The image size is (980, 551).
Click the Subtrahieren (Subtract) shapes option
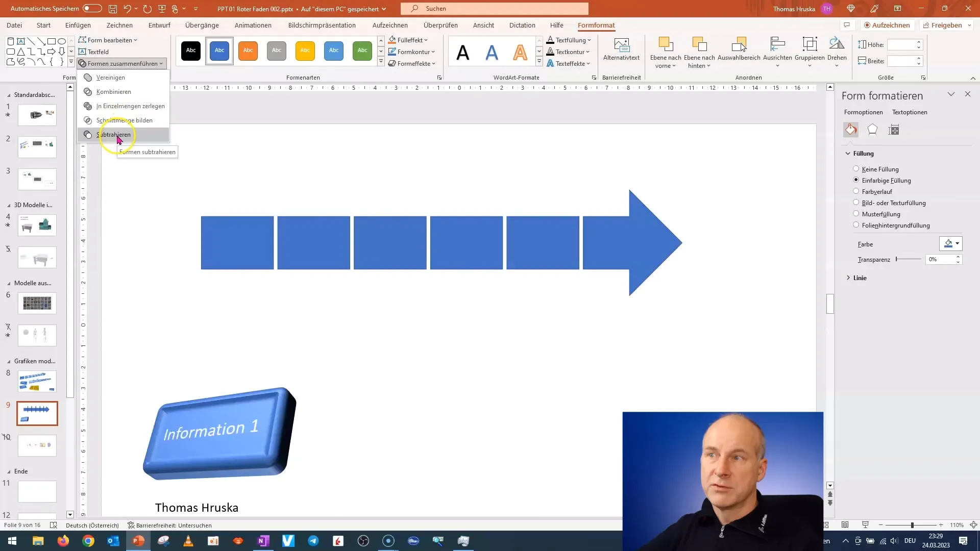click(113, 134)
